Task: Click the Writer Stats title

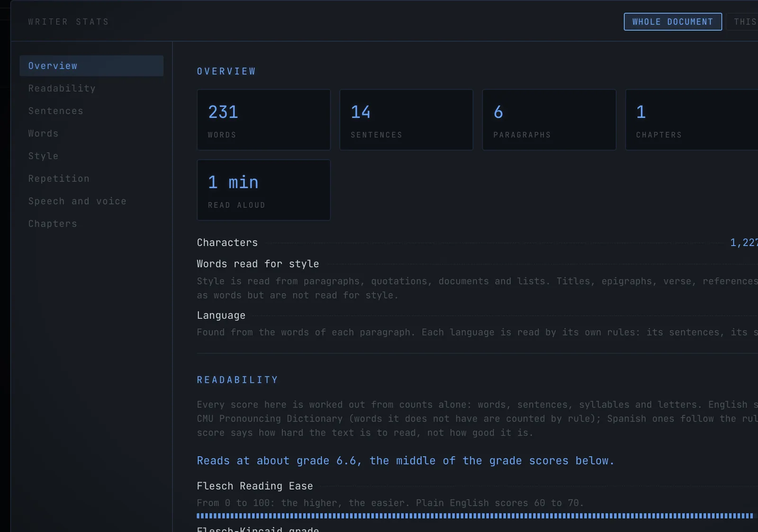Action: [x=69, y=22]
